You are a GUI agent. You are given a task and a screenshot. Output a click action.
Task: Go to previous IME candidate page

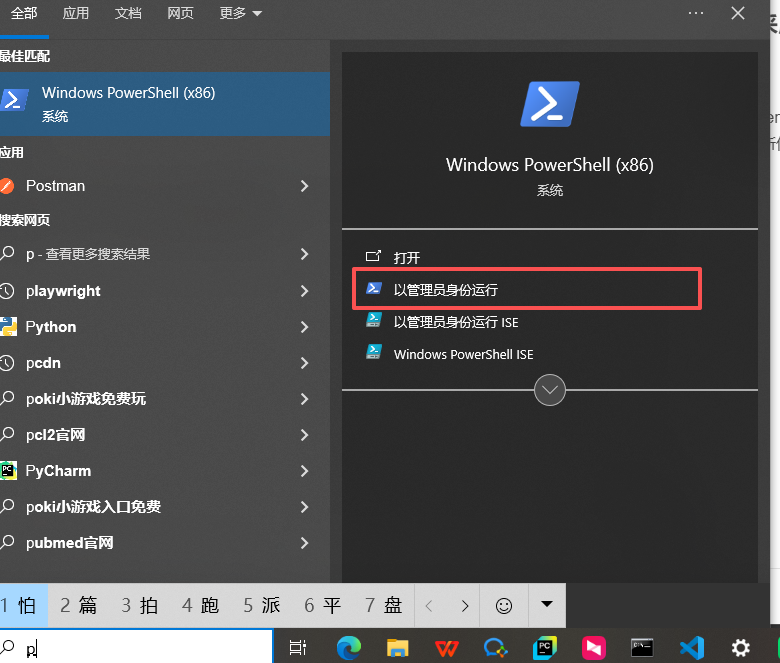tap(430, 606)
